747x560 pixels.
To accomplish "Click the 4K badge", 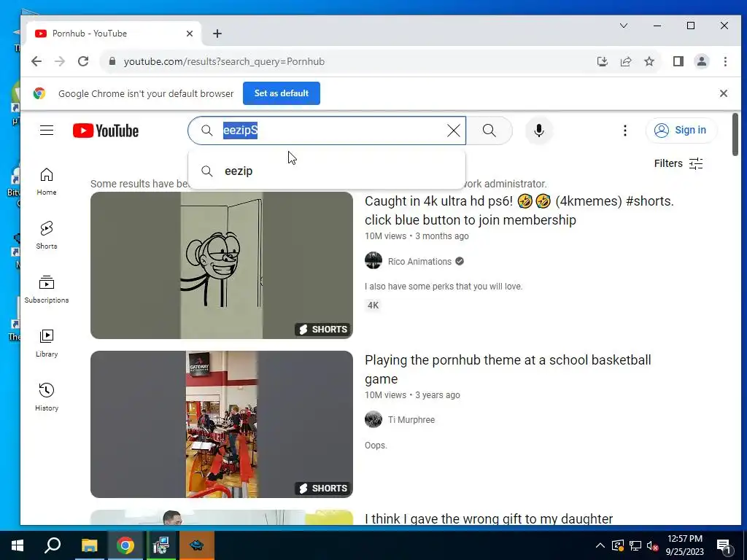I will pos(373,306).
